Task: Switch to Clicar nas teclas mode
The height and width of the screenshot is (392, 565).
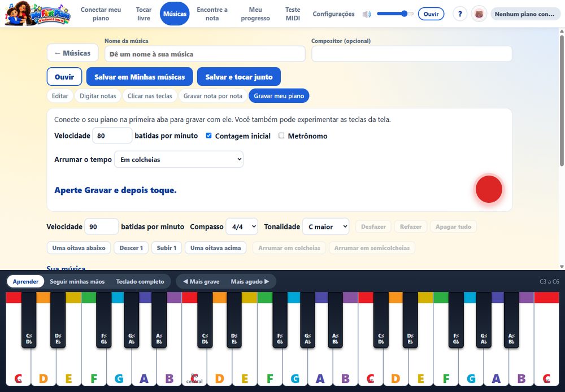Action: [150, 96]
